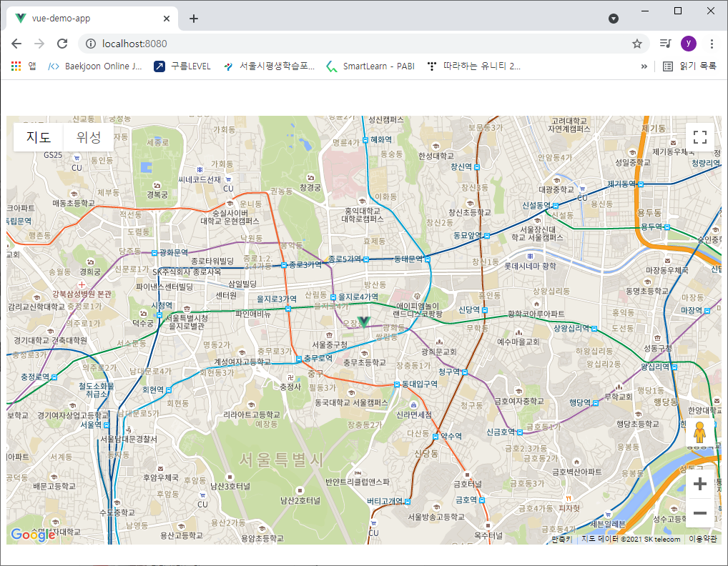728x566 pixels.
Task: Click the green Vue marker on map
Action: pos(364,322)
